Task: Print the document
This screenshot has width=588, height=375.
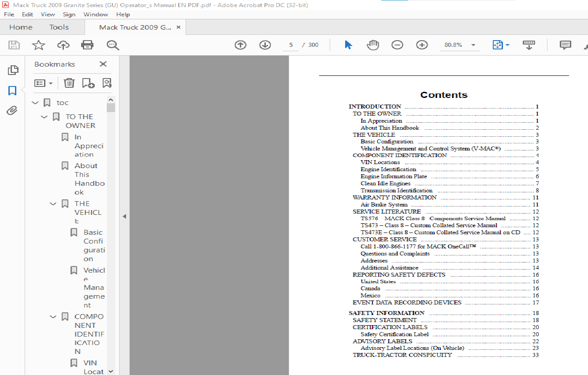Action: (x=87, y=45)
